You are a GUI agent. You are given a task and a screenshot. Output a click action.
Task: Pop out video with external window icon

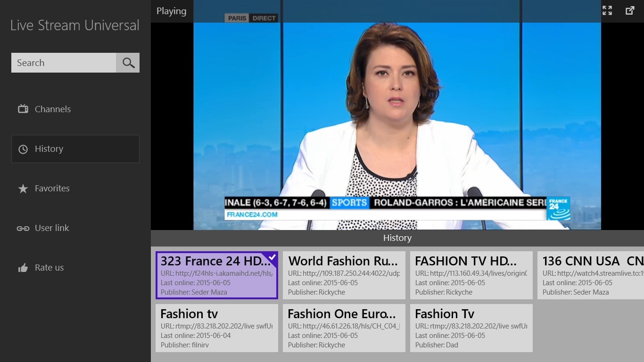(630, 11)
